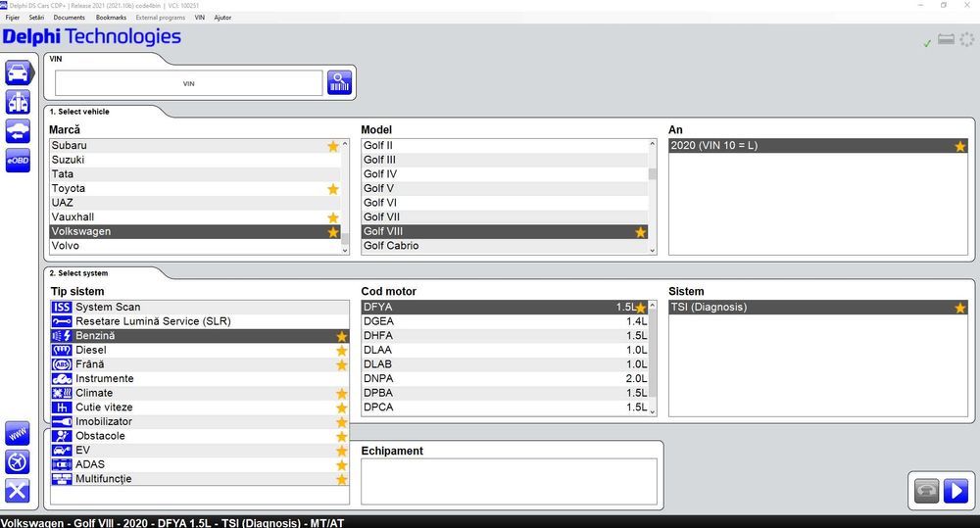Select Golf VII in the Model list
980x528 pixels.
505,216
